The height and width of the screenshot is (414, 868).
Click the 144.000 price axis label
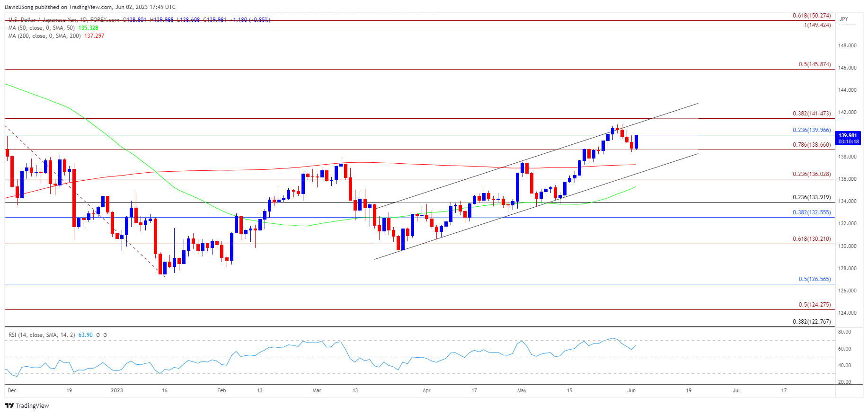[x=847, y=90]
